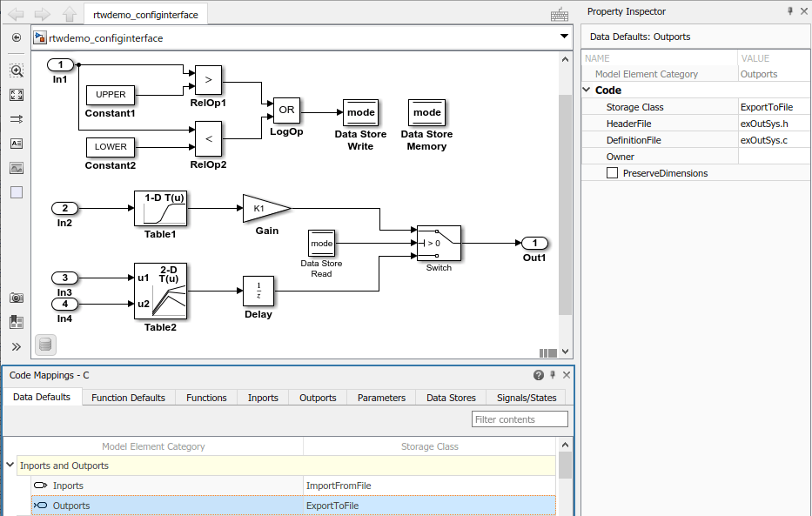Click the Zoom In magnifier icon
This screenshot has height=516, width=812.
coord(17,70)
